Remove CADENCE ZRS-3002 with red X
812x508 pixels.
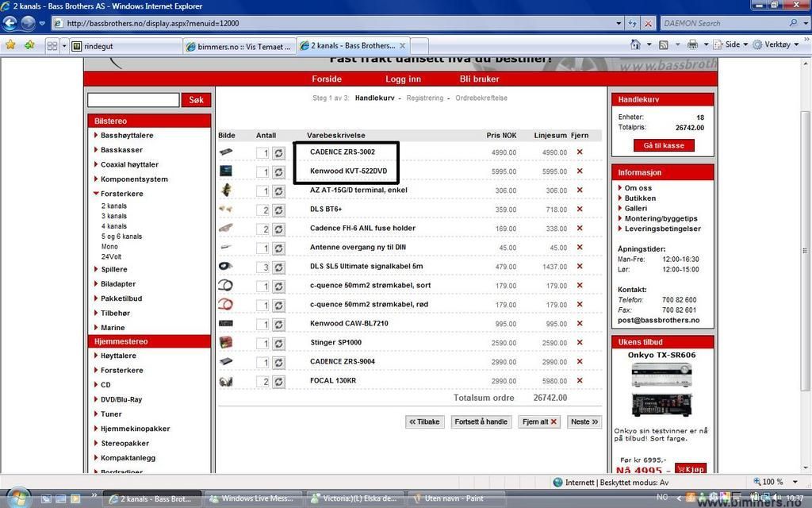tap(580, 152)
